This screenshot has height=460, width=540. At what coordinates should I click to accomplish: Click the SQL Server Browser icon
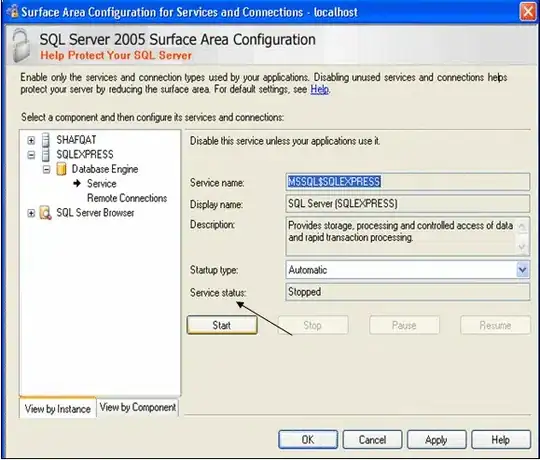(45, 213)
